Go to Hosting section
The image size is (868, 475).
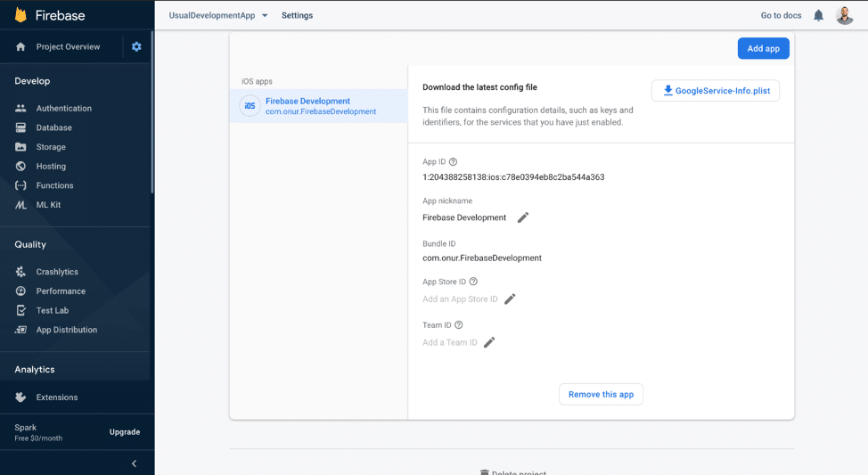51,166
